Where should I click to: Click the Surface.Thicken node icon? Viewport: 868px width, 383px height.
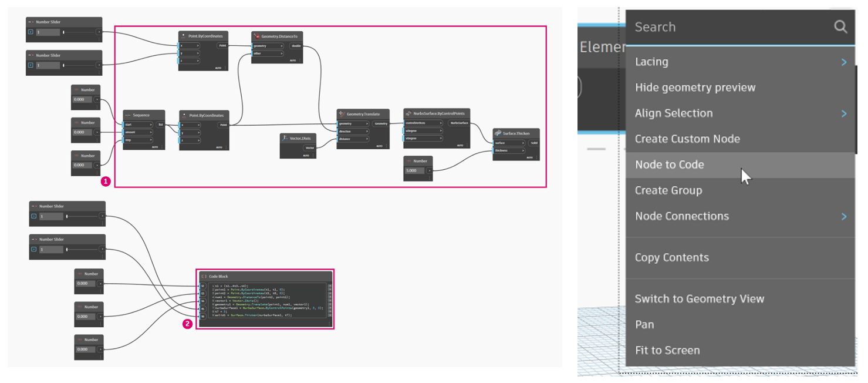pos(498,133)
